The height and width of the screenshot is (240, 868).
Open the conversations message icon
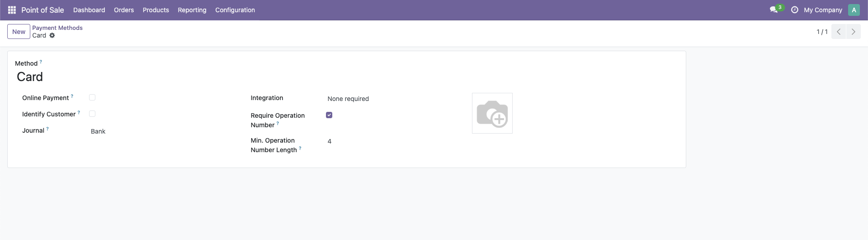point(774,10)
